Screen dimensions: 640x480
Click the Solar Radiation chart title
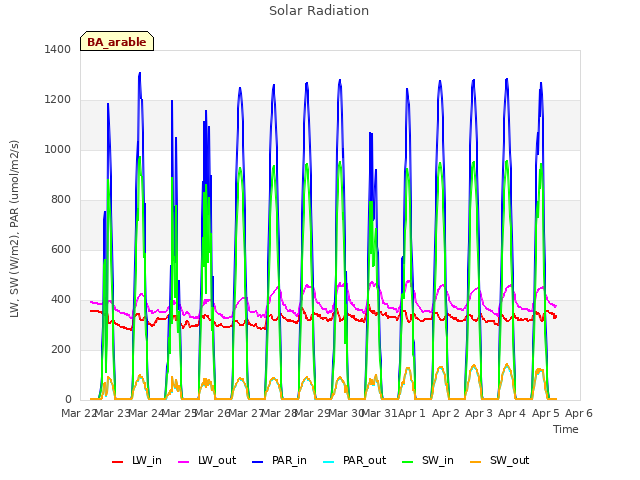tap(319, 11)
